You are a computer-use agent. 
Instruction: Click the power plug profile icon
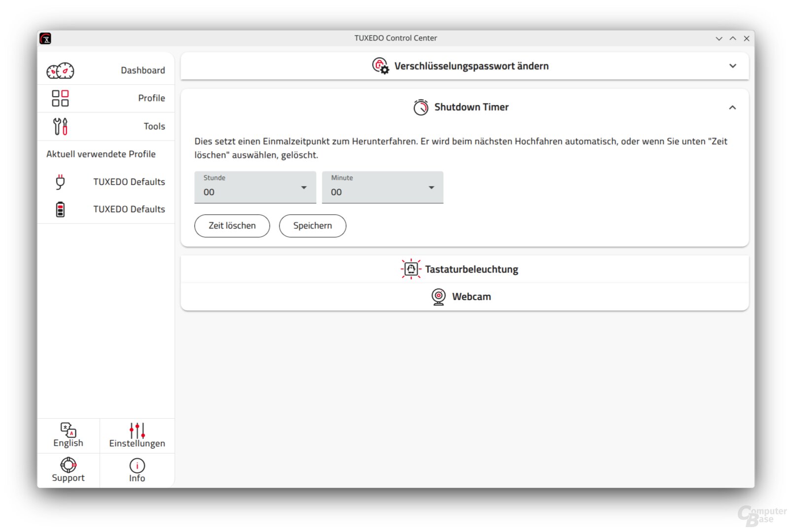(60, 182)
